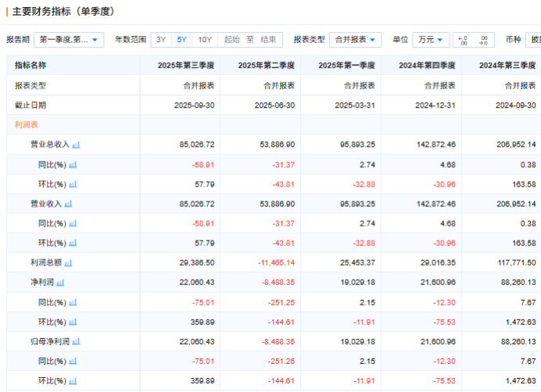Select the 5Y year range option
This screenshot has height=392, width=541.
click(181, 39)
